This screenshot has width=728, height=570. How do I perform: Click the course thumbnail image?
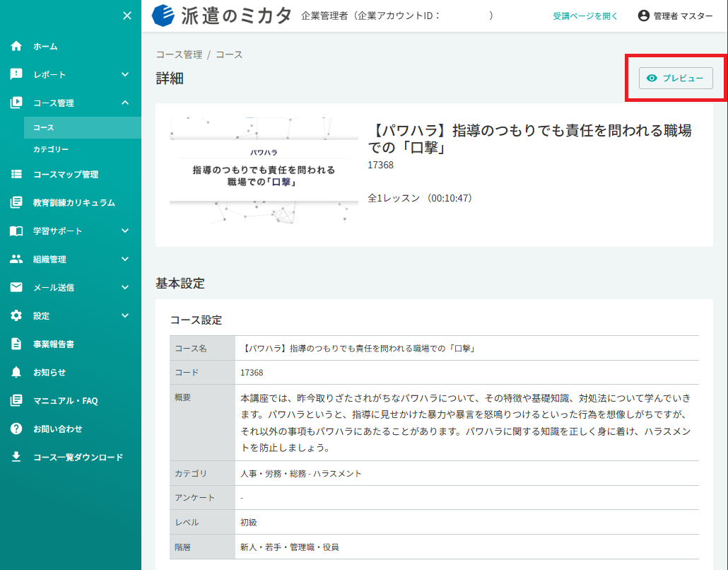(x=264, y=170)
